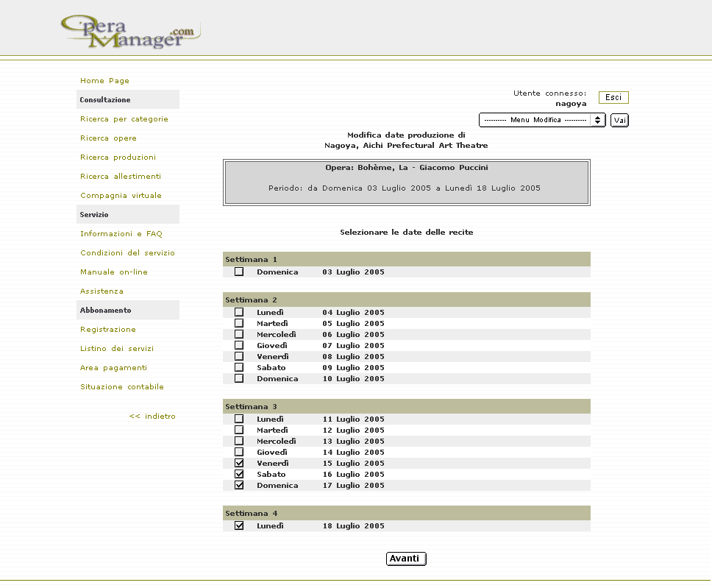The width and height of the screenshot is (712, 588).
Task: Navigate to Compagnia virtuale
Action: coord(121,196)
